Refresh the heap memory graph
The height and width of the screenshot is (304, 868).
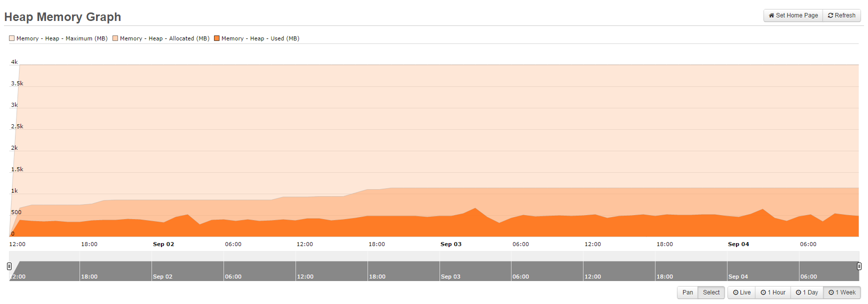click(841, 15)
